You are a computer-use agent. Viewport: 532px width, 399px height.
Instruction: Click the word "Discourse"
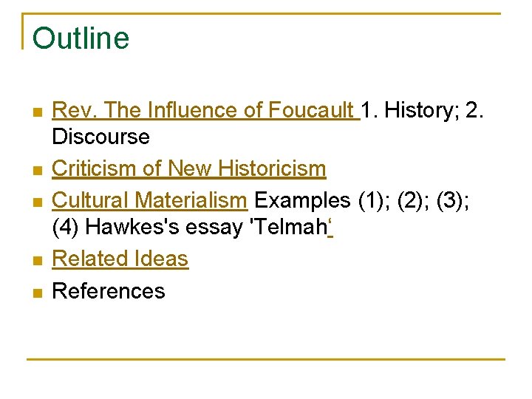pyautogui.click(x=100, y=137)
